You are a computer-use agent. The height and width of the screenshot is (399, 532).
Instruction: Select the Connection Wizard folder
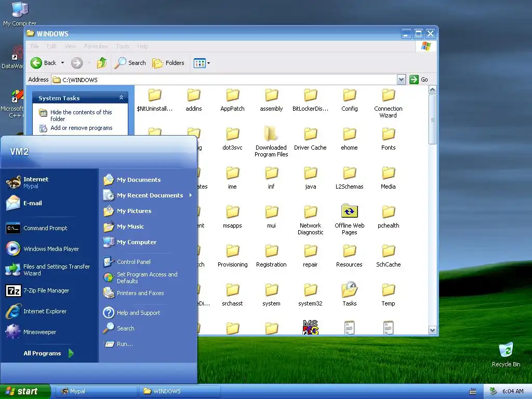(388, 103)
